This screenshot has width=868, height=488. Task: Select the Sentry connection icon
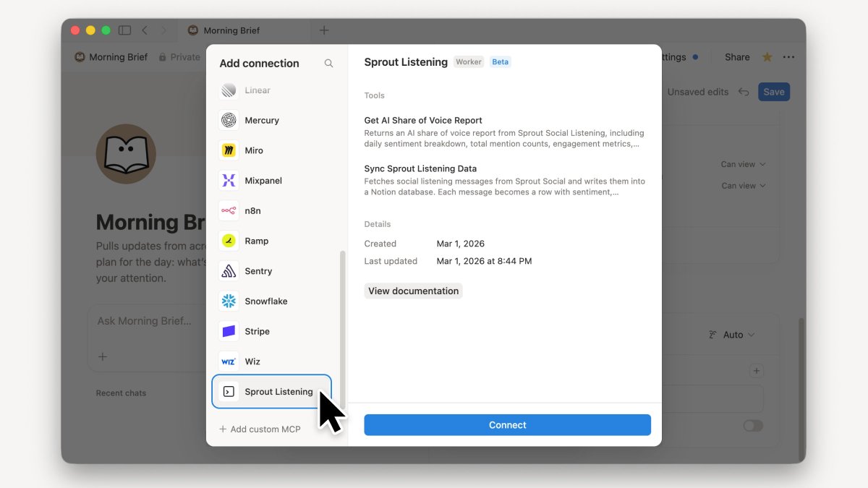(229, 271)
